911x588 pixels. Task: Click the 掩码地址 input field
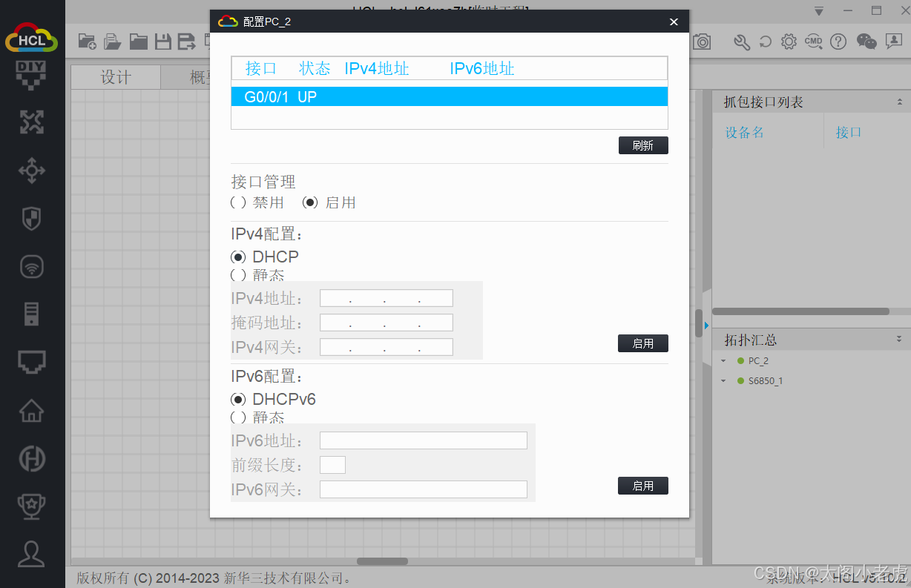click(387, 323)
